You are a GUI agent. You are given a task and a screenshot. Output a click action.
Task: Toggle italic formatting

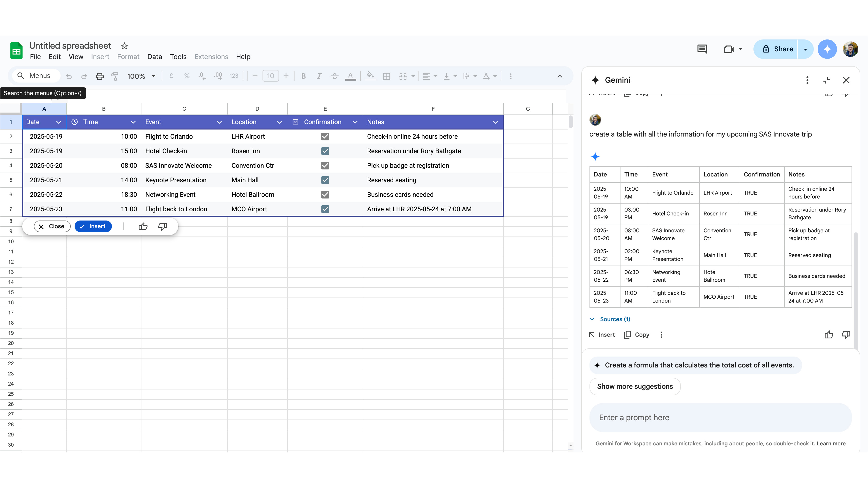pyautogui.click(x=319, y=76)
